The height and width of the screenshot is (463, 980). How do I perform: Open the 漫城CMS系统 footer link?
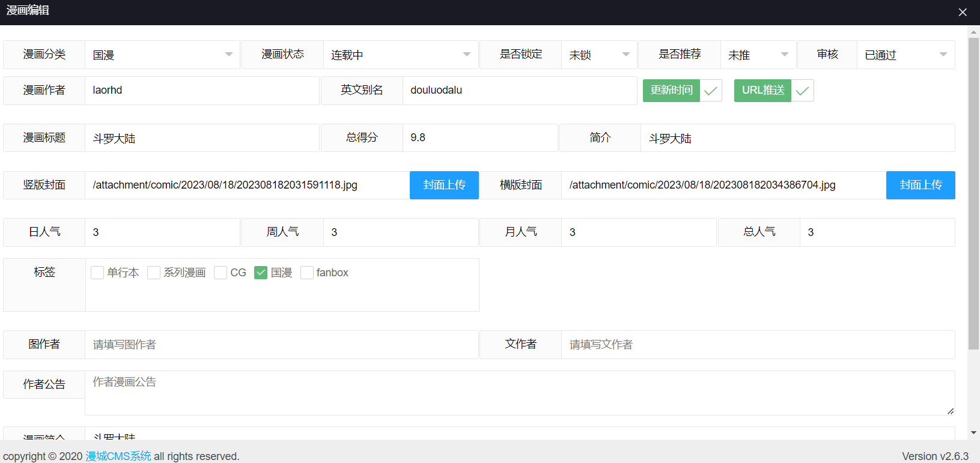[x=118, y=456]
